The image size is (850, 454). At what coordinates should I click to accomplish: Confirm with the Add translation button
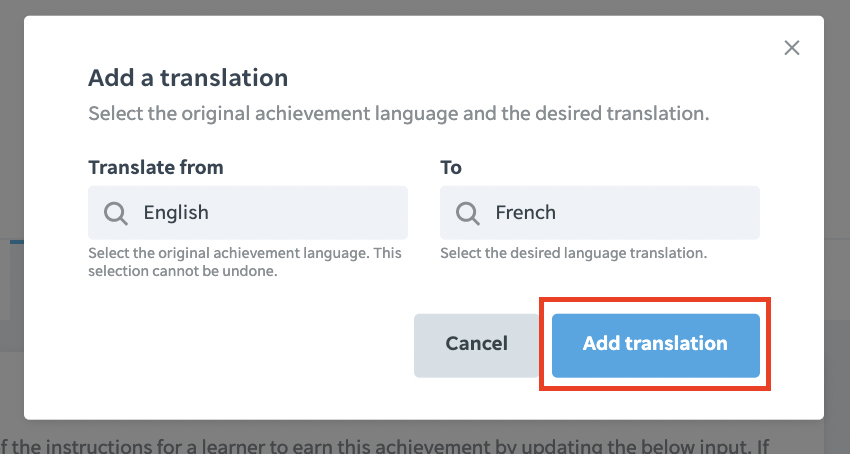(655, 345)
